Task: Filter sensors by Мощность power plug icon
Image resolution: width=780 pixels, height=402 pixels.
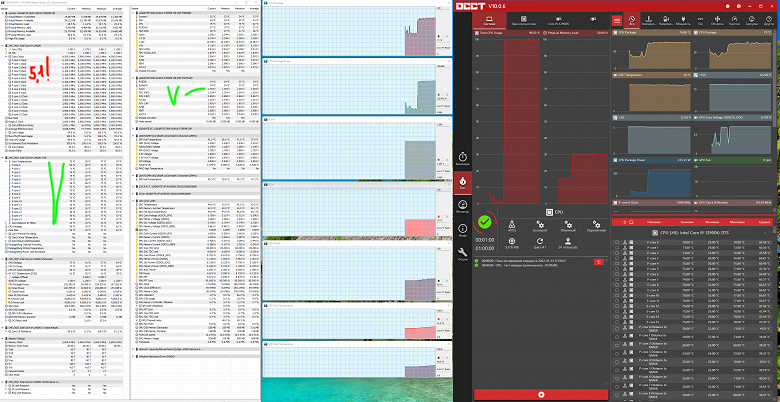Action: (683, 21)
